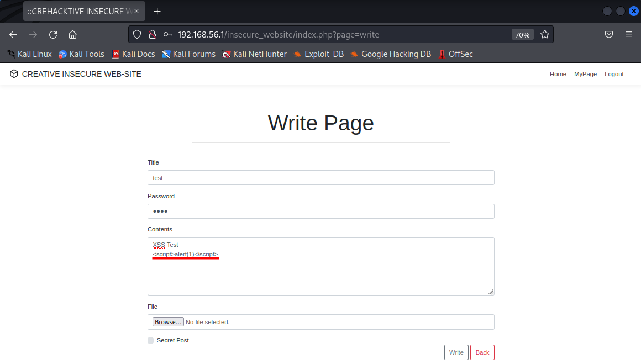Open the browser home page
The width and height of the screenshot is (641, 364).
tap(73, 35)
